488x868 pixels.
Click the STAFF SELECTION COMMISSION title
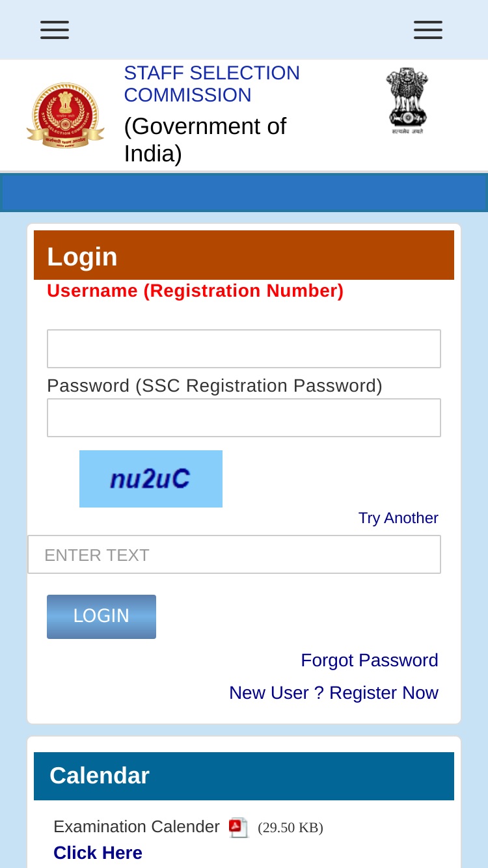(212, 84)
